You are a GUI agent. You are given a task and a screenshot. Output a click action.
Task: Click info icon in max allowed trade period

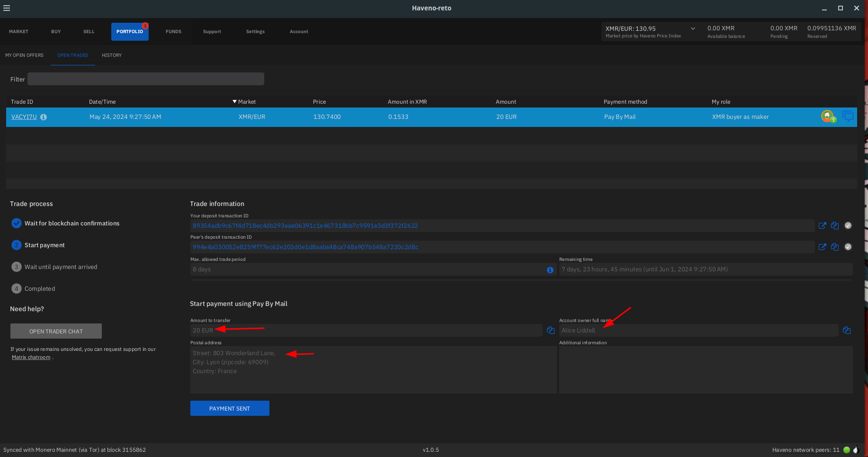pos(550,270)
